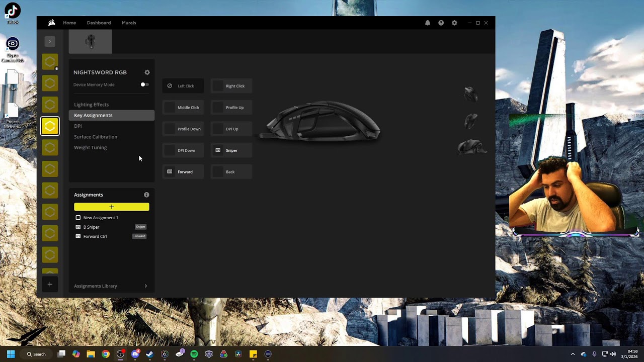Switch to the Murals tab

[129, 23]
